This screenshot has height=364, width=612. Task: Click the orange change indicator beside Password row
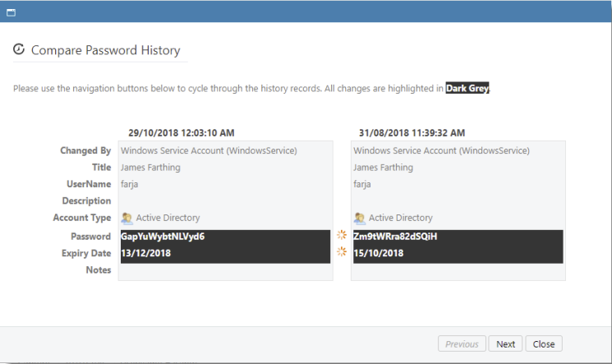[x=342, y=235]
